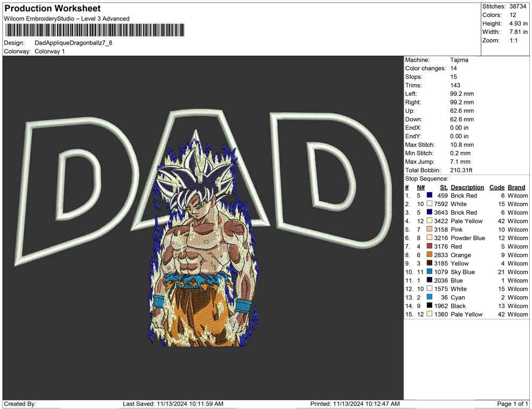Click stitch count '1962' in Black row

coord(441,305)
